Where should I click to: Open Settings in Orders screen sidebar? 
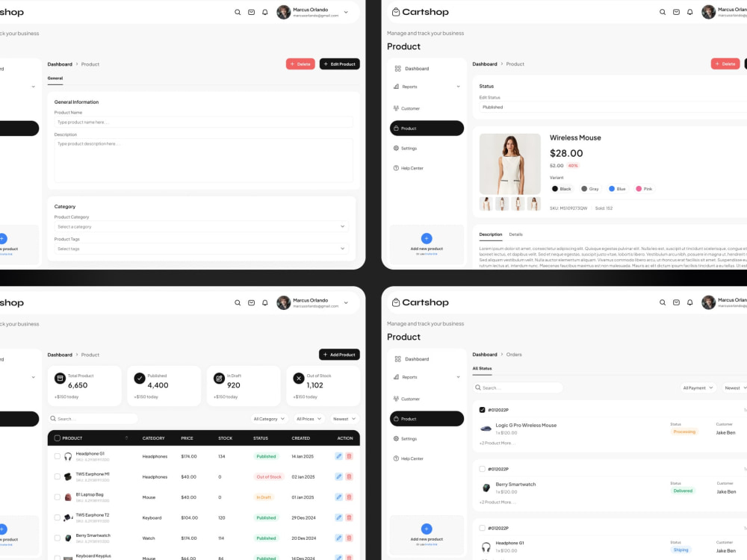click(405, 439)
